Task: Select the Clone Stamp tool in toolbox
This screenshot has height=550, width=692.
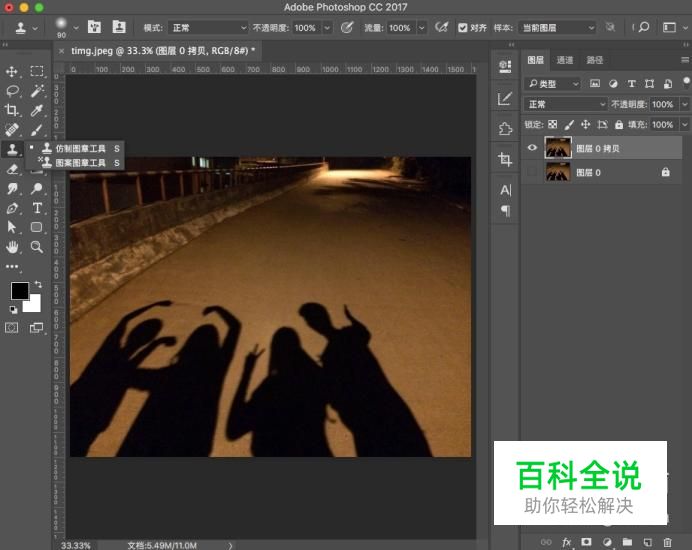Action: (12, 149)
